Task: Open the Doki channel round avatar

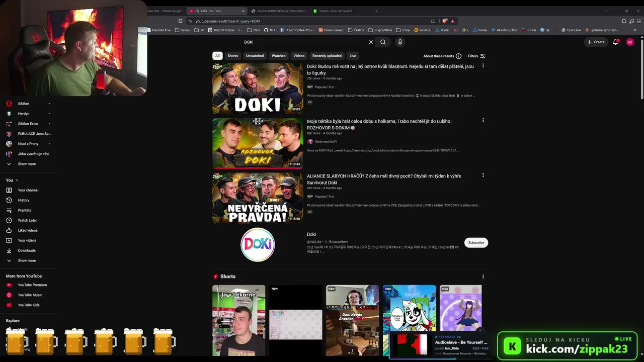Action: click(x=258, y=245)
